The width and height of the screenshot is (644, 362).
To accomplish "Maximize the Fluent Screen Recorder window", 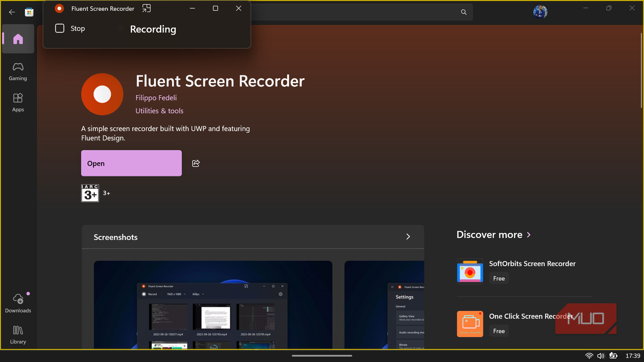I will click(216, 8).
